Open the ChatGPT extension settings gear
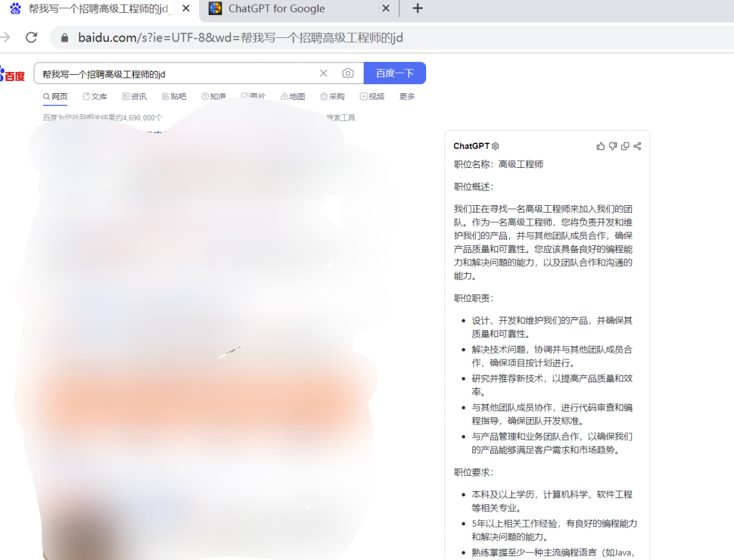The width and height of the screenshot is (734, 560). tap(495, 145)
